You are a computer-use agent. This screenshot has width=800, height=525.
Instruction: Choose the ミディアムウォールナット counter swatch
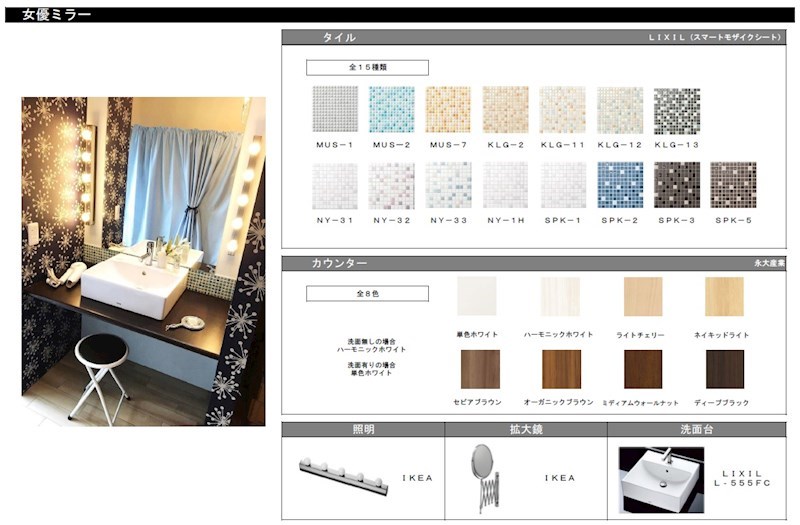(x=643, y=369)
